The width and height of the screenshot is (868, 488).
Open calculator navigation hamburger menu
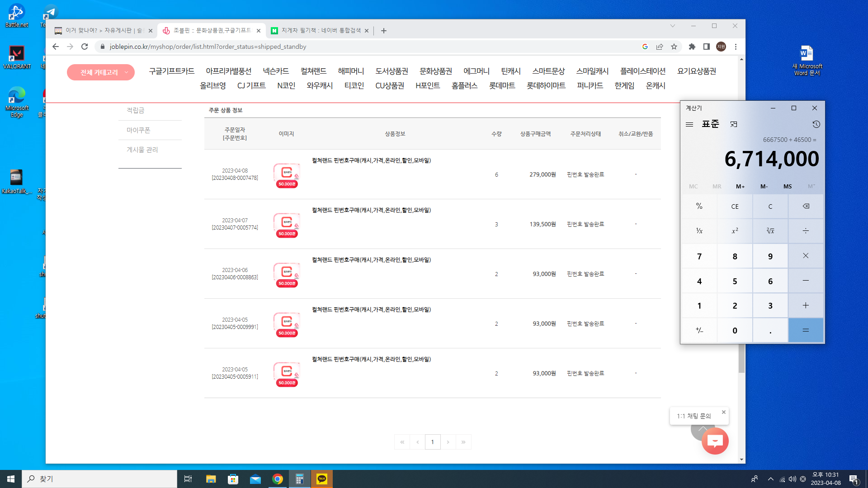point(689,124)
